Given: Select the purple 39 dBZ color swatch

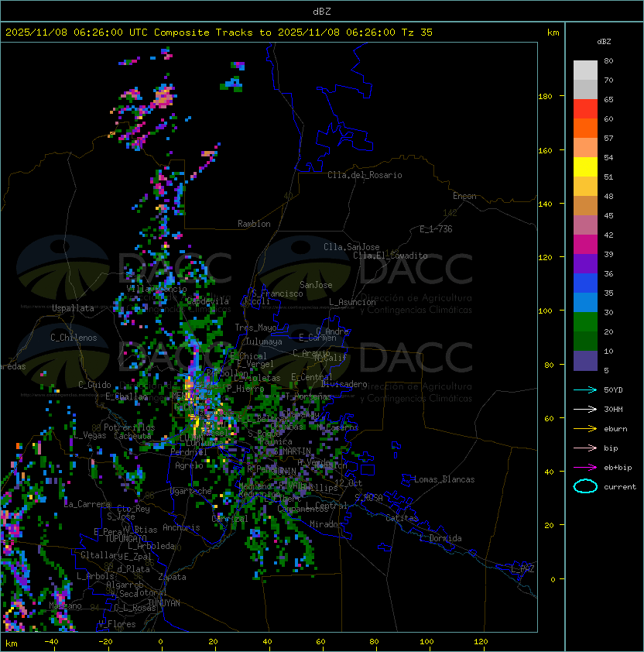Looking at the screenshot, I should (585, 263).
